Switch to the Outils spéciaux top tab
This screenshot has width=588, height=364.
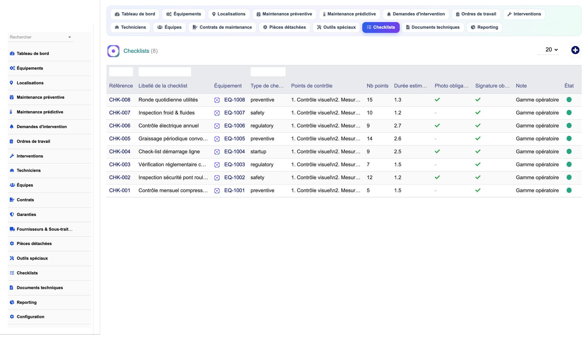(x=336, y=27)
